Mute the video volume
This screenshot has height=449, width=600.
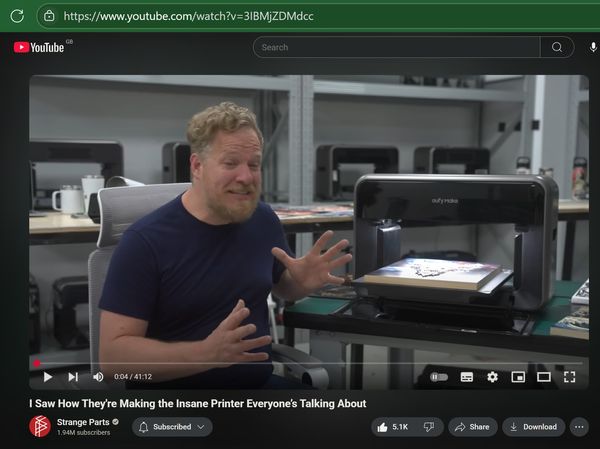pos(98,377)
